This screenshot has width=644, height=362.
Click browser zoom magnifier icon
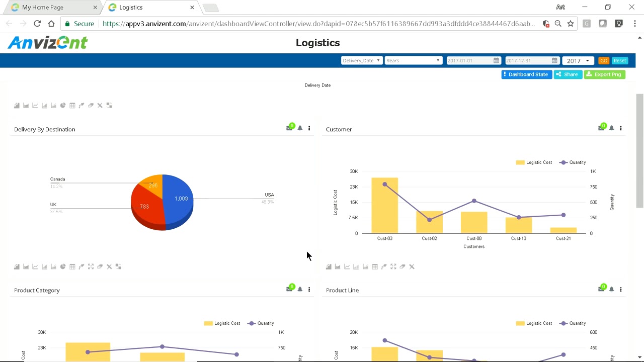[x=558, y=24]
